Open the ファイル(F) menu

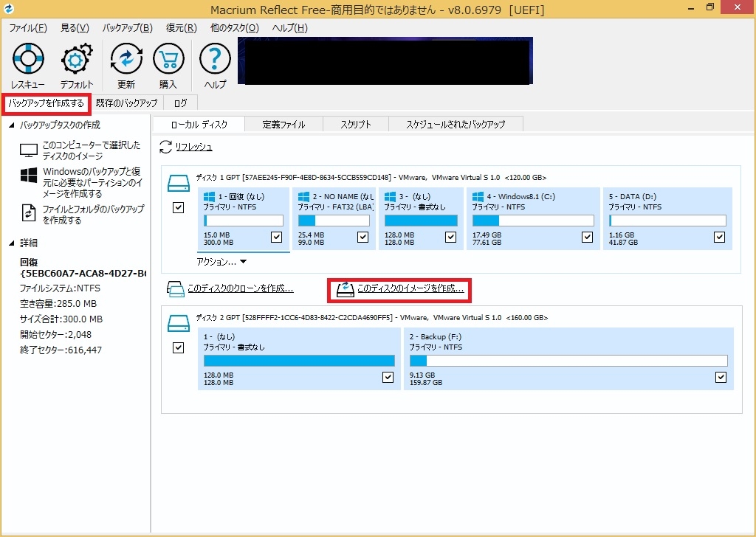pos(28,28)
